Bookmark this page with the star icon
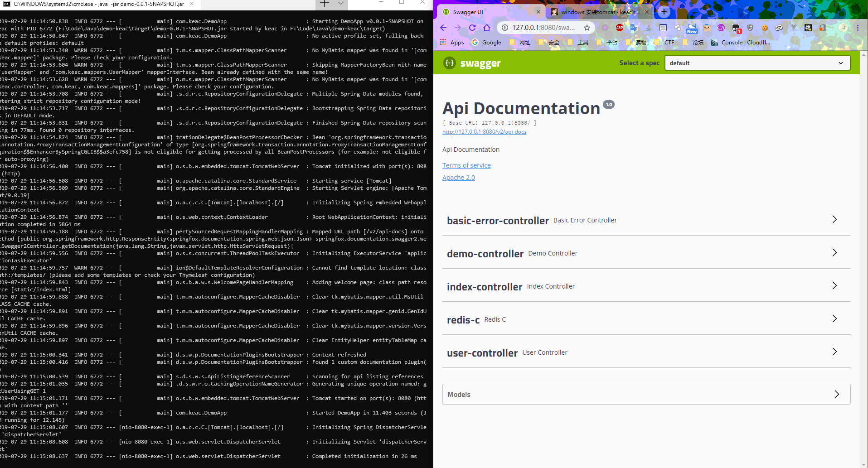 587,28
